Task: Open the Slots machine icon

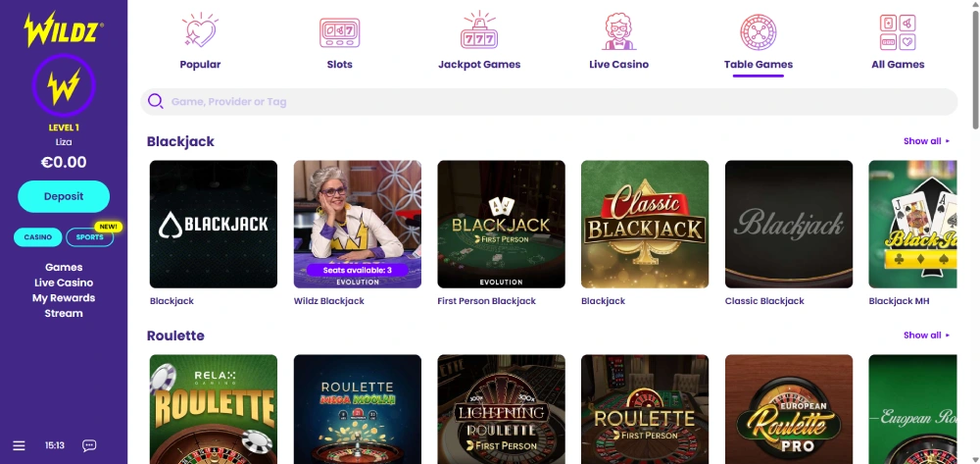Action: tap(339, 31)
